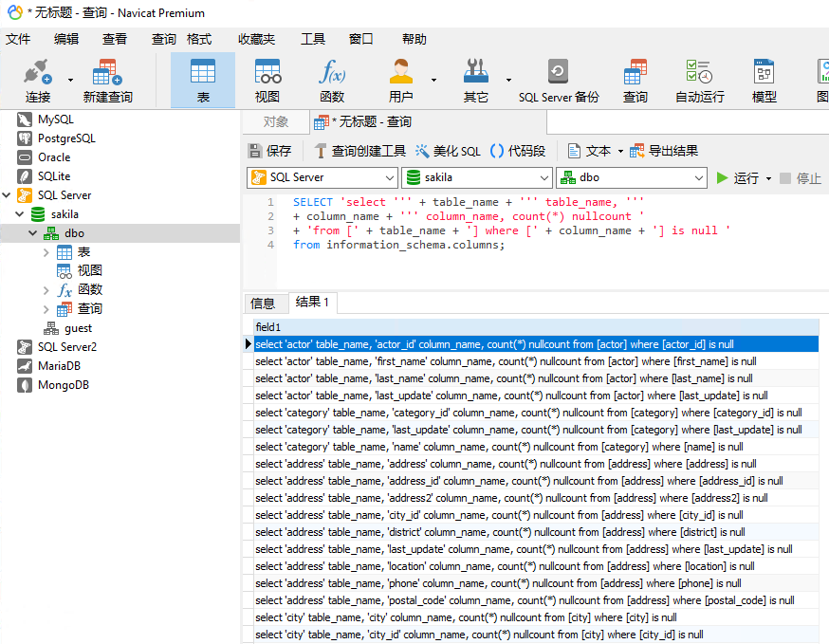Screen dimensions: 829x644
Task: Click the Oracle connection icon
Action: point(25,157)
